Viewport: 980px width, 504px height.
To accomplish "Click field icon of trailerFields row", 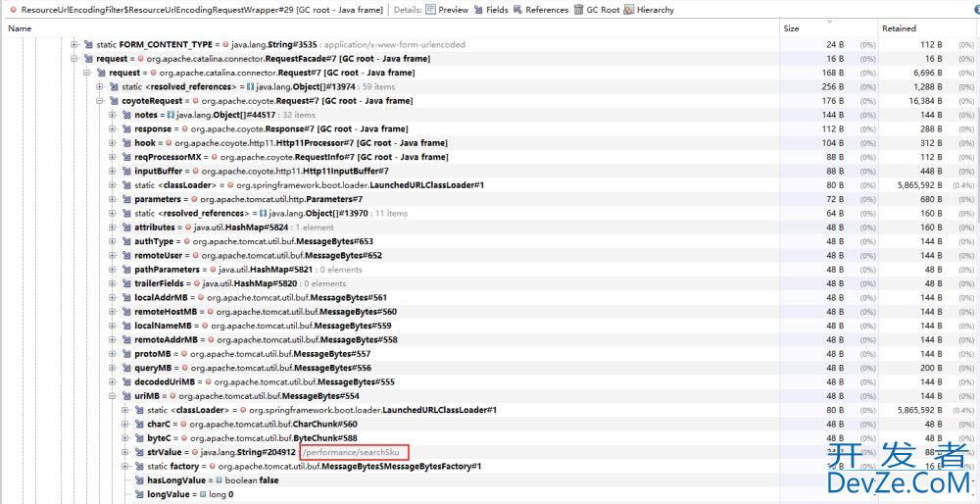I will click(126, 283).
